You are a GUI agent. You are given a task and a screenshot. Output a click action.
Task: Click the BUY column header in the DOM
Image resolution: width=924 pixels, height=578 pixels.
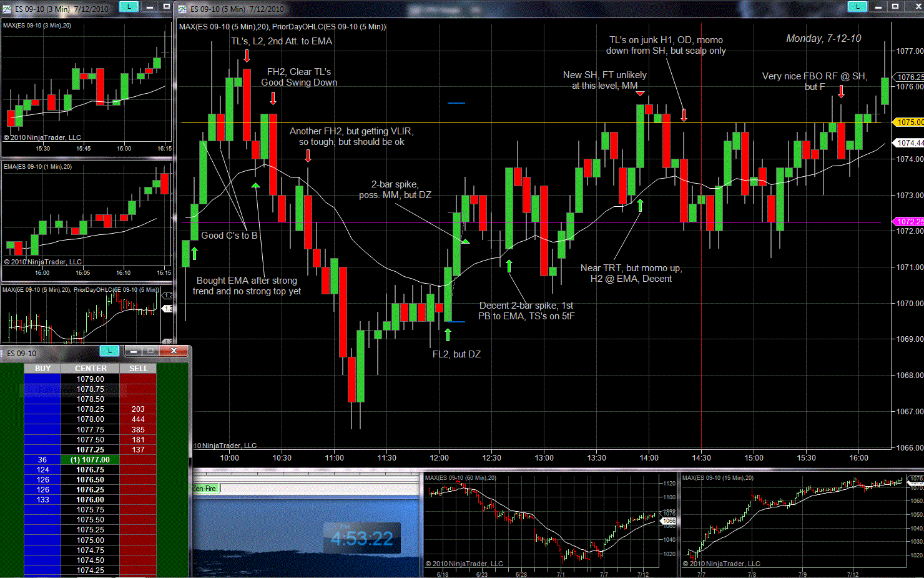pyautogui.click(x=42, y=369)
